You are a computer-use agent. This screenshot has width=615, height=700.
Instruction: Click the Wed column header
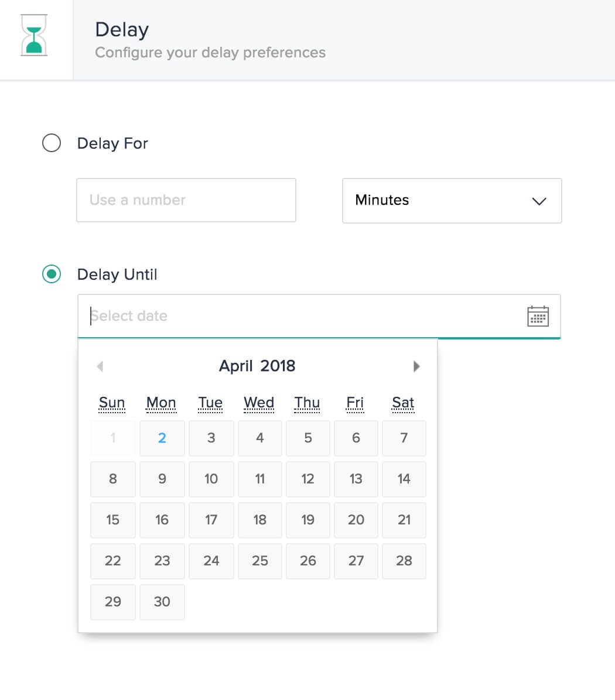click(259, 402)
